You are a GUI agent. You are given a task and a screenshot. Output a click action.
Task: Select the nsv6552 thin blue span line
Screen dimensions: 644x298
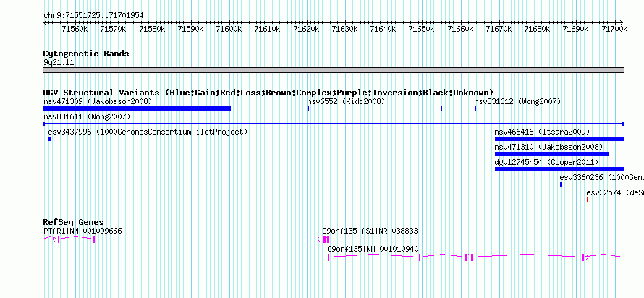click(375, 108)
